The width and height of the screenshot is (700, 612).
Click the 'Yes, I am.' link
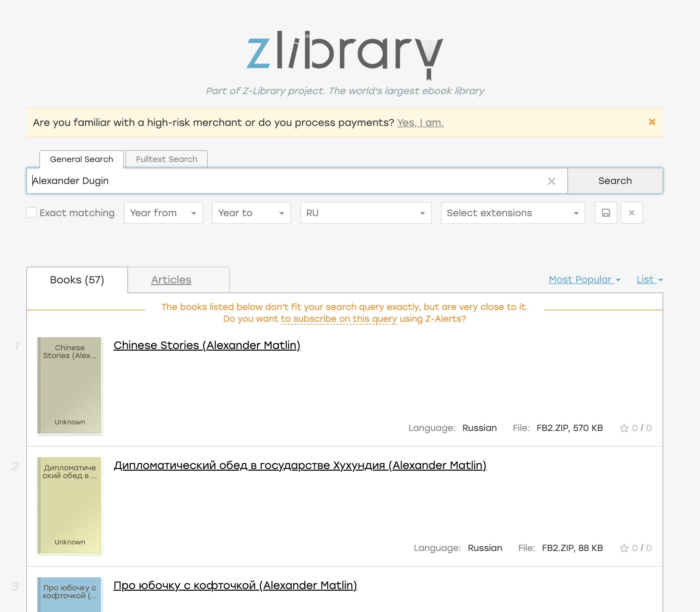[x=420, y=123]
